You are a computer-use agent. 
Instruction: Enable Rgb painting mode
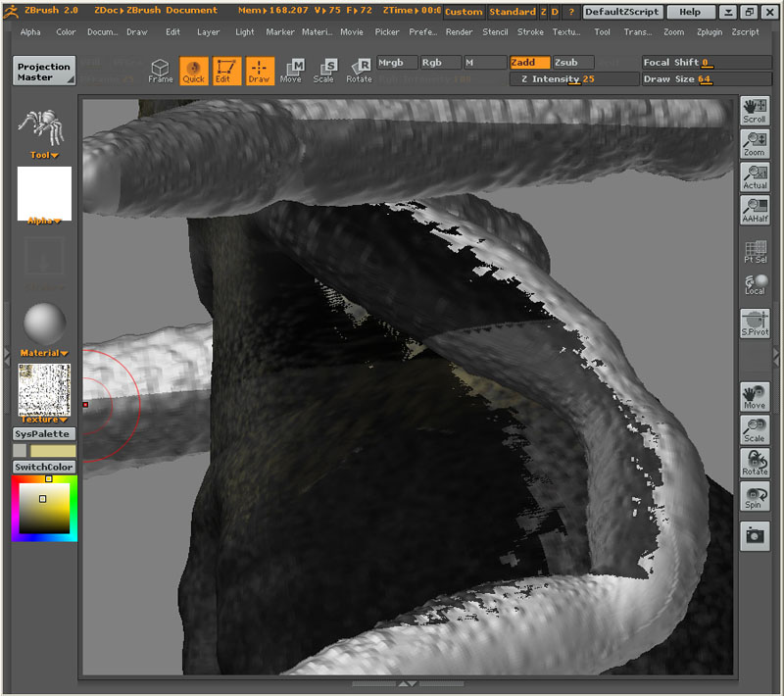pyautogui.click(x=440, y=63)
